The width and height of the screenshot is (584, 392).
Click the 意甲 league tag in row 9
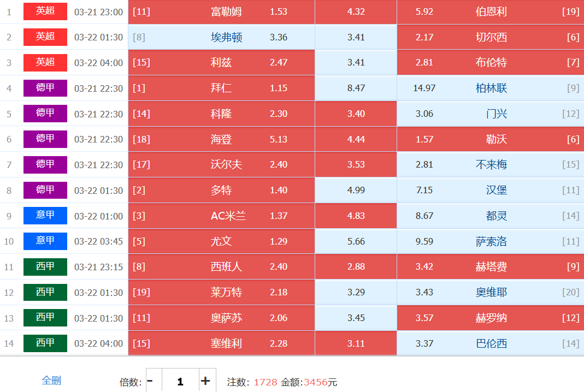(45, 216)
